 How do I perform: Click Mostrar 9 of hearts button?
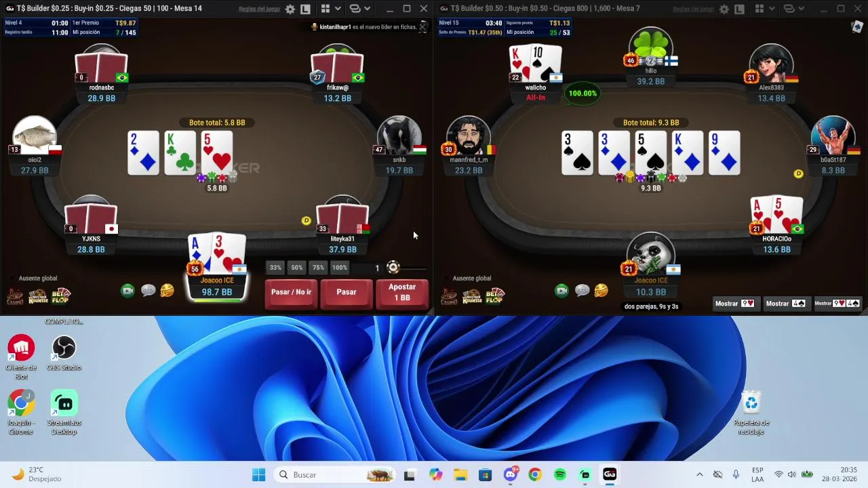(x=736, y=304)
